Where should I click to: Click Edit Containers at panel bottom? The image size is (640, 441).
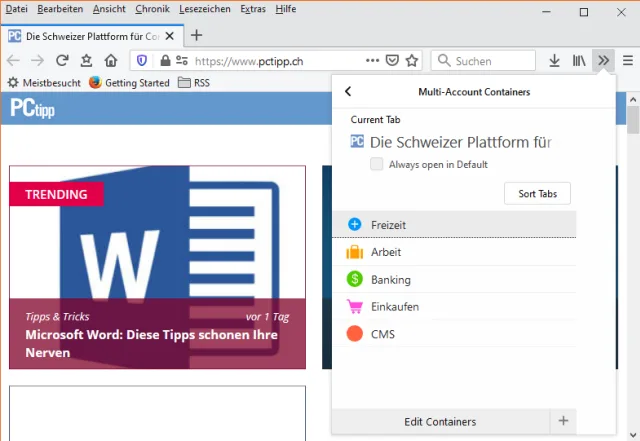pos(440,422)
